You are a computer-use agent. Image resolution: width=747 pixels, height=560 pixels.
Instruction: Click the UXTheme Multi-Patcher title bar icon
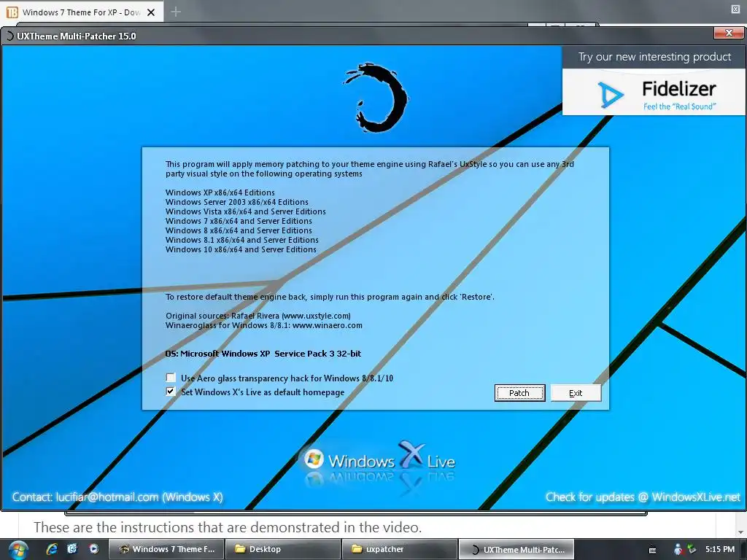click(x=9, y=36)
